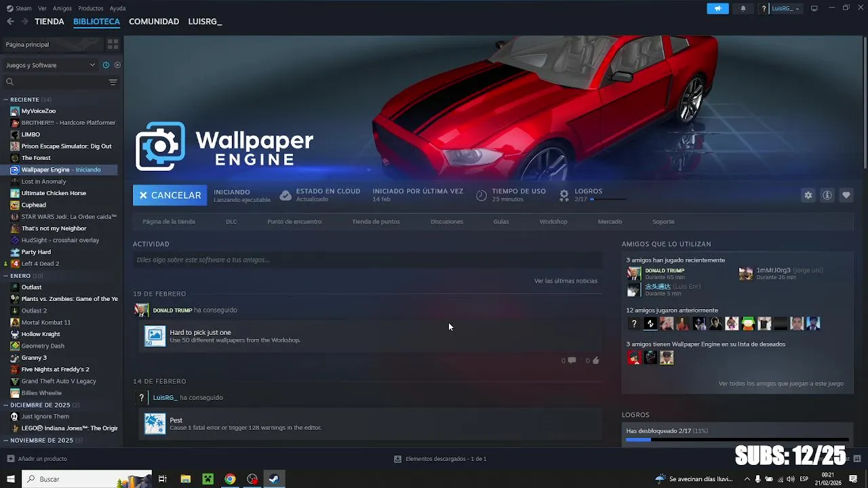Image resolution: width=868 pixels, height=488 pixels.
Task: Open the Ver menu
Action: coord(42,8)
